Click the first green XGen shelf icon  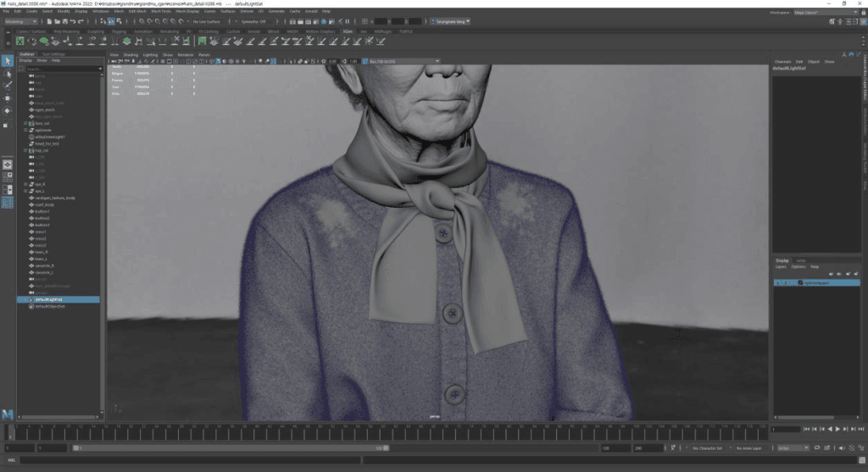(x=20, y=40)
